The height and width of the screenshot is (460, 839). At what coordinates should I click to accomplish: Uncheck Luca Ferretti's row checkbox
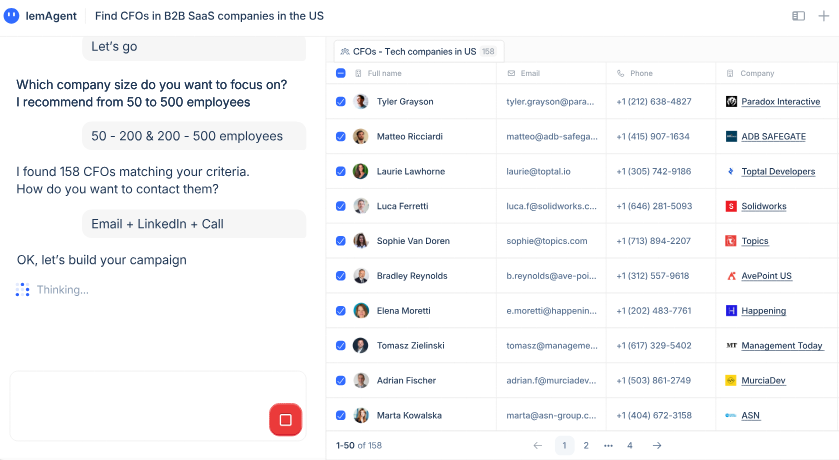click(341, 206)
